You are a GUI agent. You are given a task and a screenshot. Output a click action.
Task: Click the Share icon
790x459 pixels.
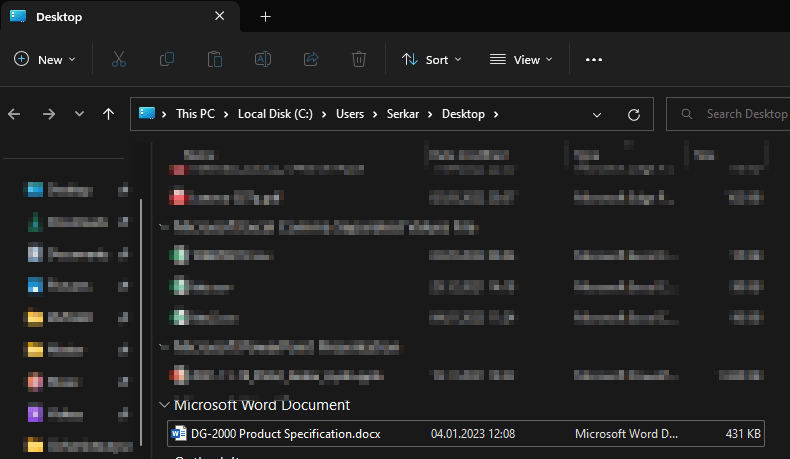coord(311,59)
